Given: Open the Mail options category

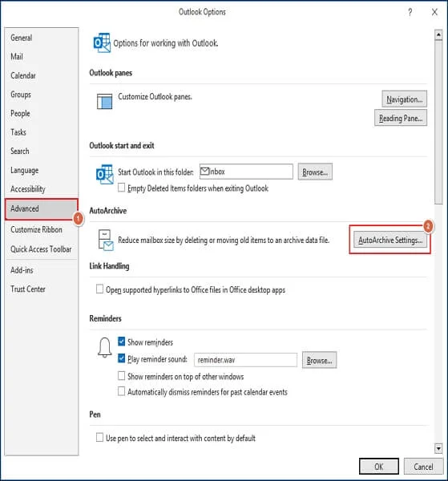Looking at the screenshot, I should (42, 57).
